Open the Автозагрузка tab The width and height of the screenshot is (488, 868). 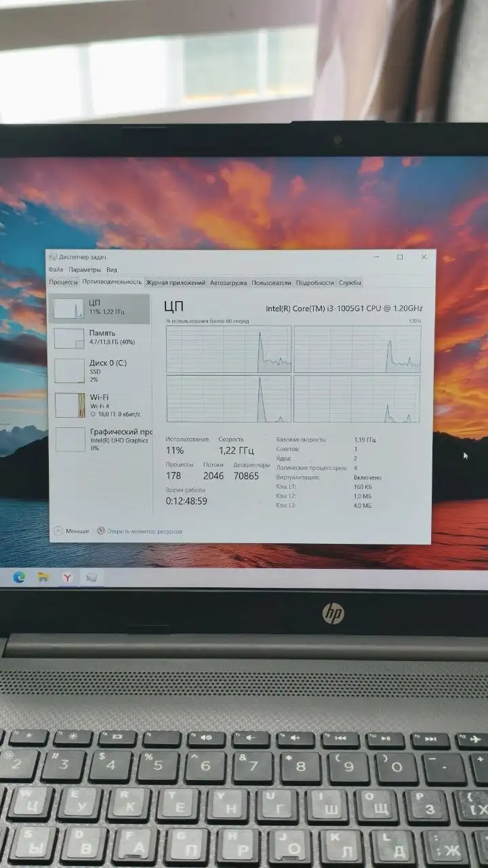point(228,282)
